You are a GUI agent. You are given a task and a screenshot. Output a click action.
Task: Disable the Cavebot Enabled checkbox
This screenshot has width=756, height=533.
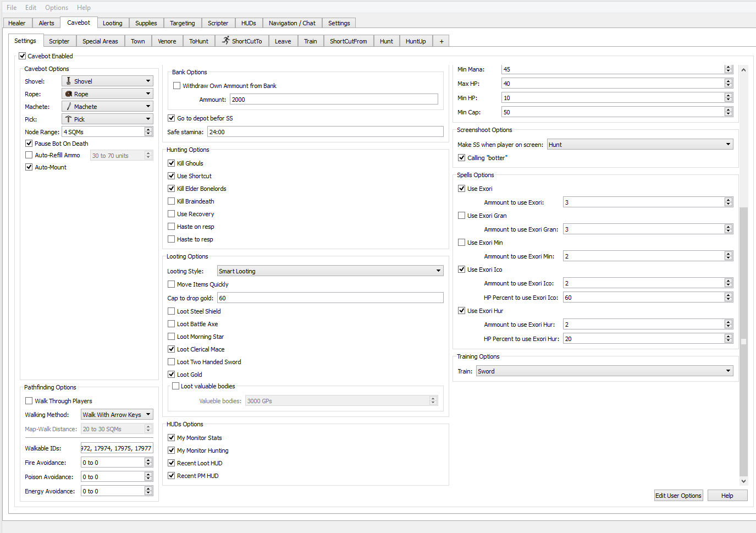coord(23,56)
